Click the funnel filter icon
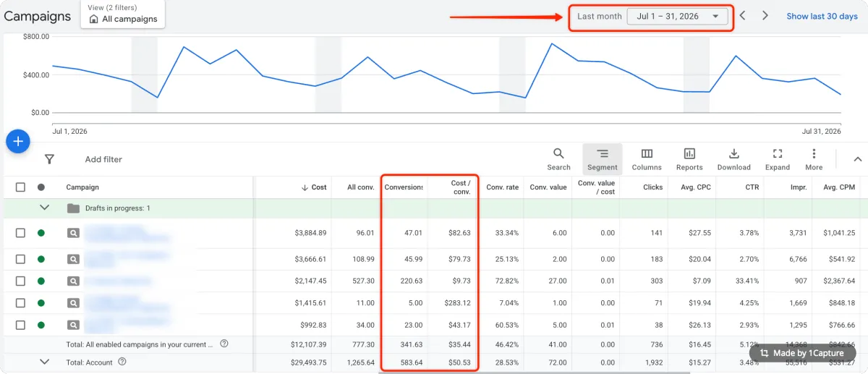The width and height of the screenshot is (868, 374). 49,159
